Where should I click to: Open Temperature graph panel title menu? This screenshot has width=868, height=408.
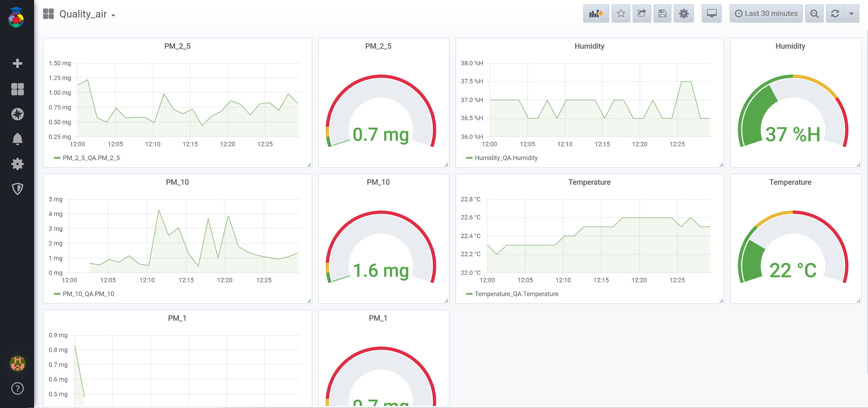point(589,182)
